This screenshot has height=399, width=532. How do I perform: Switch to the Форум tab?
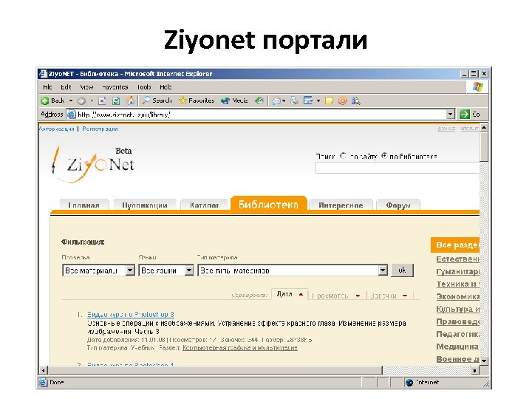[398, 205]
